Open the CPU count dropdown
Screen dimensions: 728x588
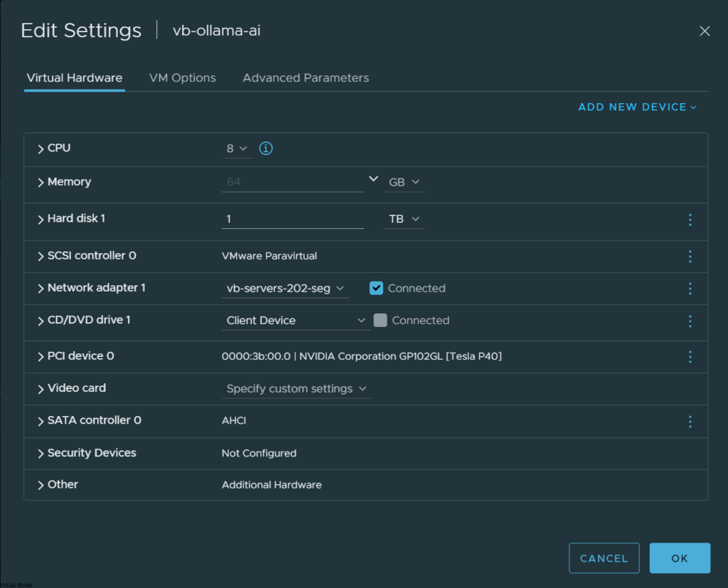point(237,149)
